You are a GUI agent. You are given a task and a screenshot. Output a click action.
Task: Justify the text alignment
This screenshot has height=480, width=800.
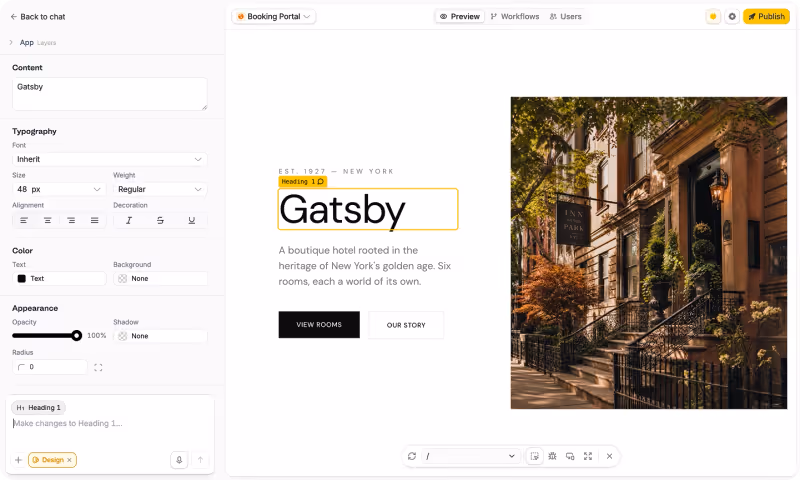coord(94,220)
